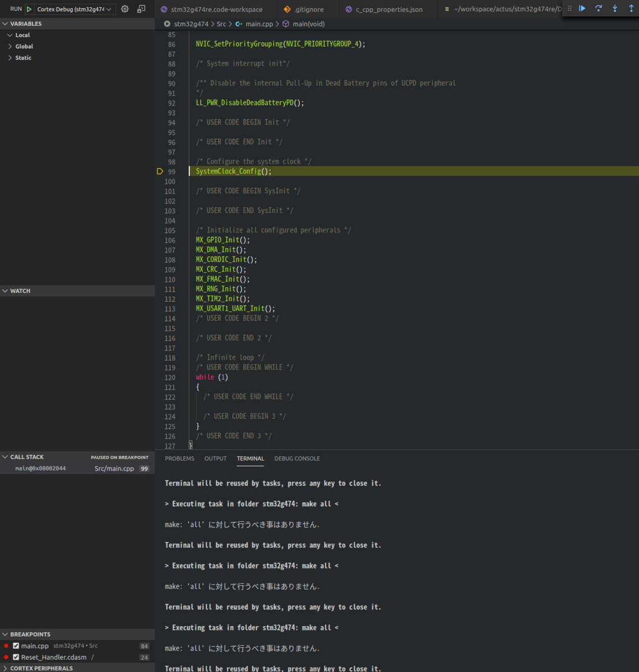This screenshot has width=639, height=672.
Task: Click main.cpp in the breadcrumb
Action: 259,24
